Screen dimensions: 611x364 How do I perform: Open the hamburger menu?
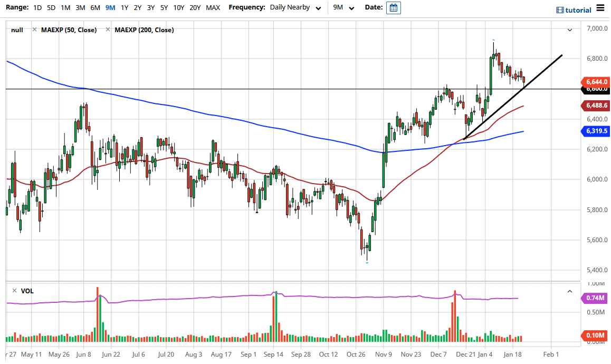(x=600, y=8)
